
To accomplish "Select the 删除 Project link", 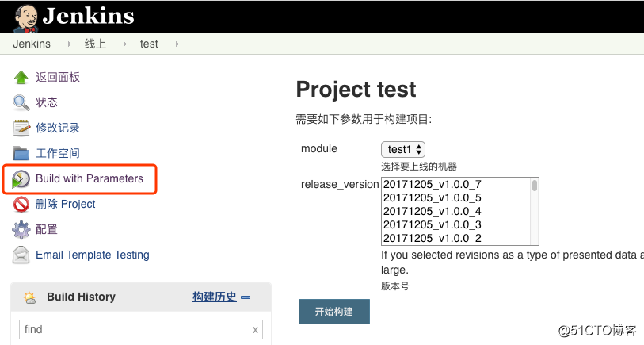I will tap(65, 204).
